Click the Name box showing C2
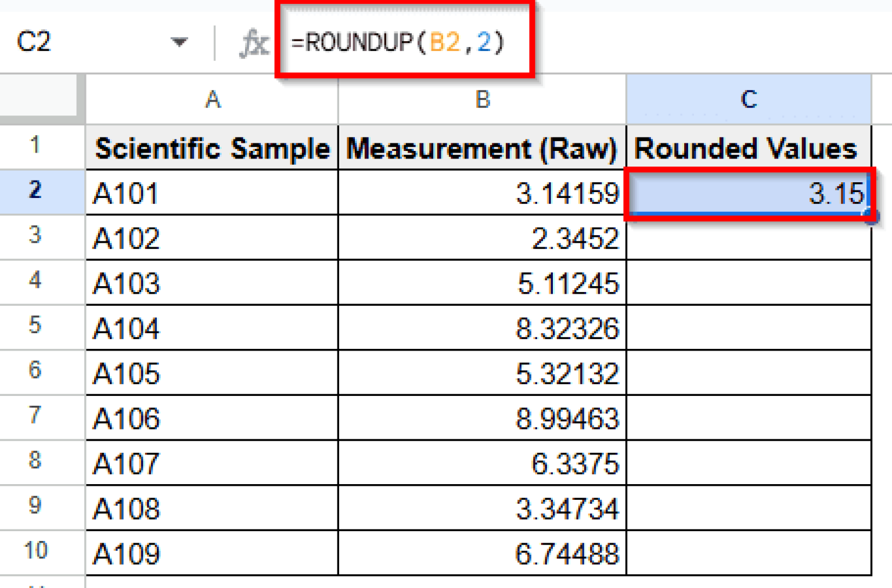The image size is (892, 588). (x=35, y=42)
